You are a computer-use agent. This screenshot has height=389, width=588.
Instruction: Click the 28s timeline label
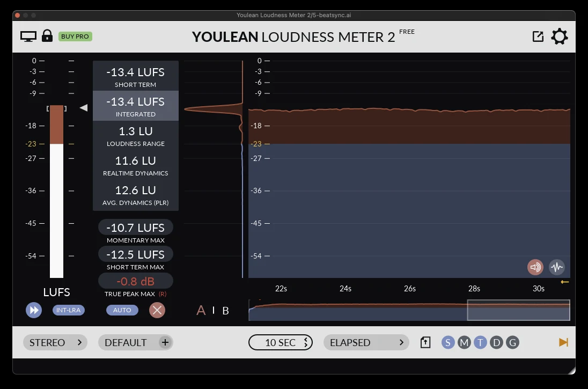[474, 289]
